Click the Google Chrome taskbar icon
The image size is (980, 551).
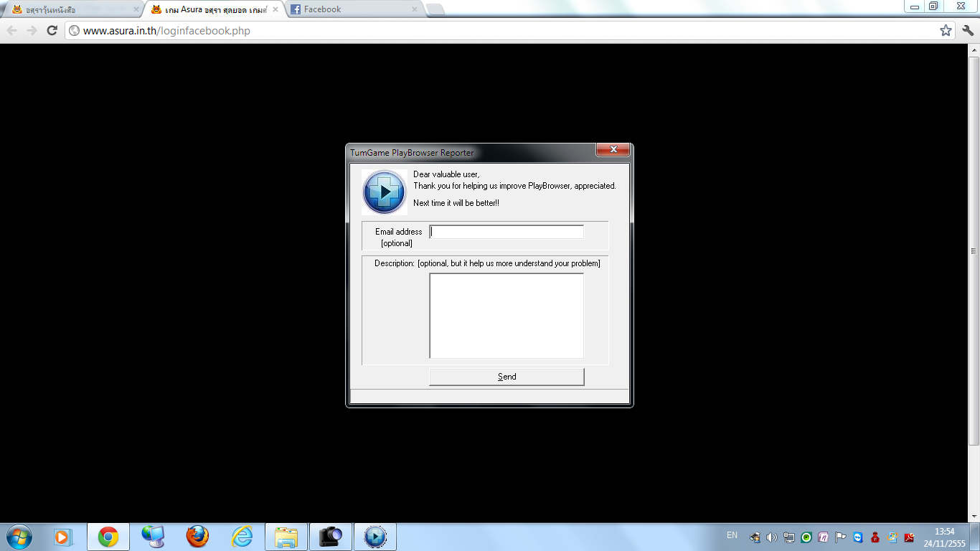click(x=108, y=536)
